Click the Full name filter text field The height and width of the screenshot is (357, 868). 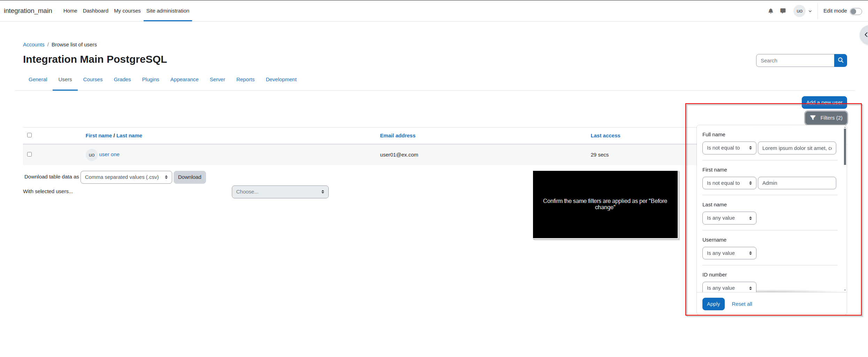(797, 148)
